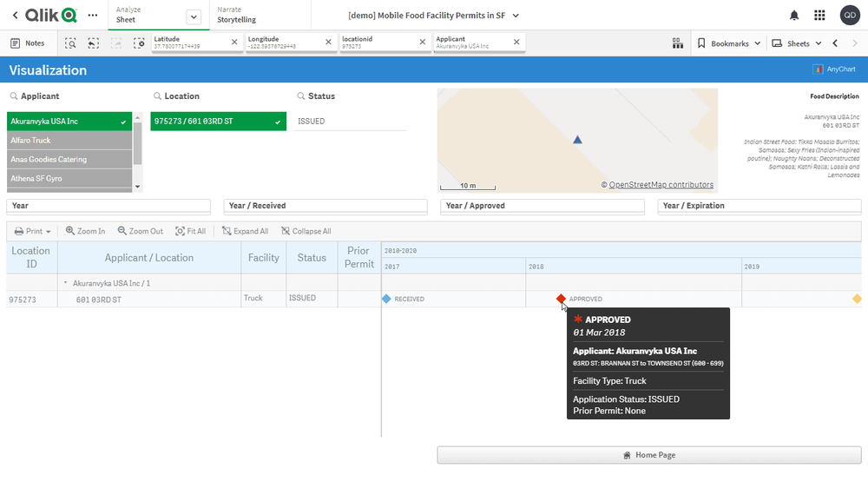Remove the Latitude selection
Screen dimensions: 868x488
tap(236, 42)
